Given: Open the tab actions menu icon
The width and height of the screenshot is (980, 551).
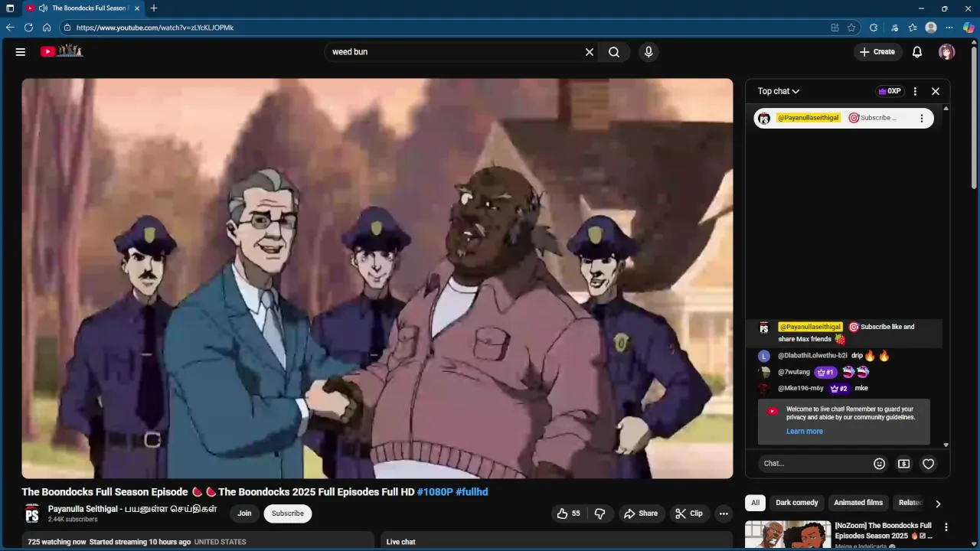Looking at the screenshot, I should (x=10, y=8).
